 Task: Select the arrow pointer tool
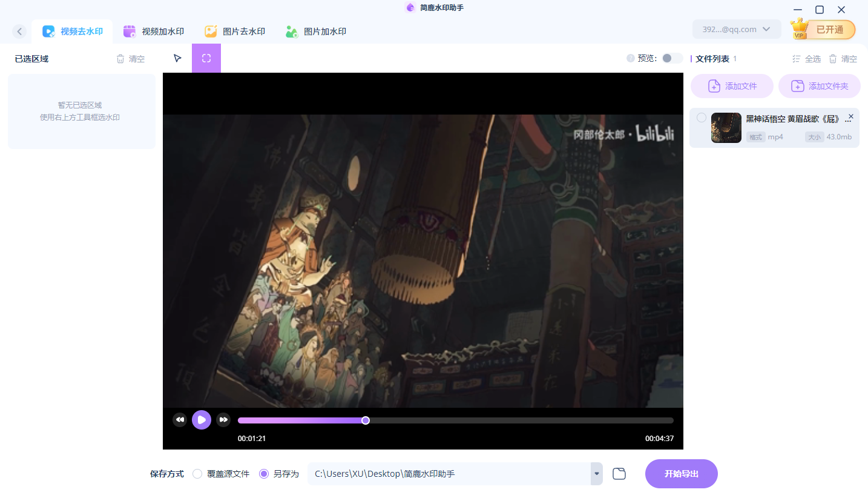(177, 58)
